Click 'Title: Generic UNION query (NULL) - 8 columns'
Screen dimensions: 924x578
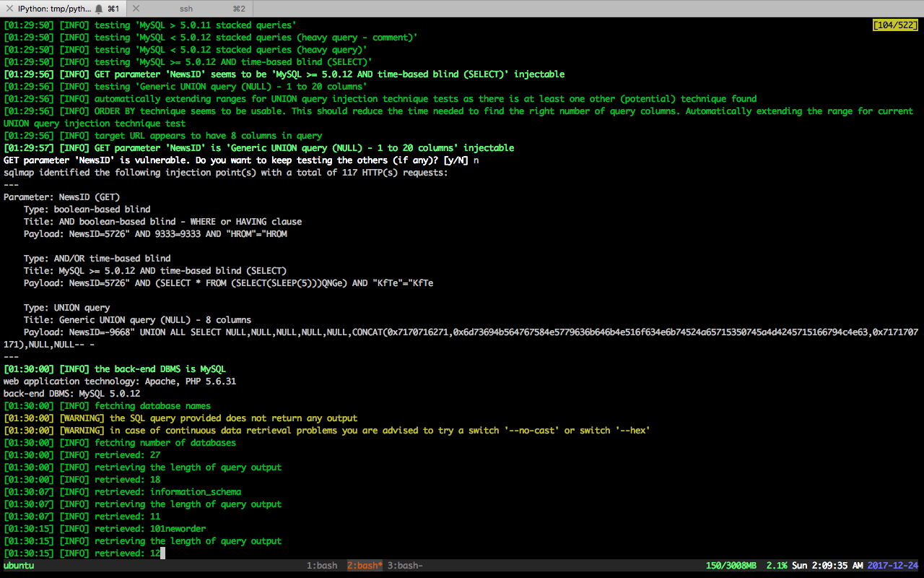(137, 320)
